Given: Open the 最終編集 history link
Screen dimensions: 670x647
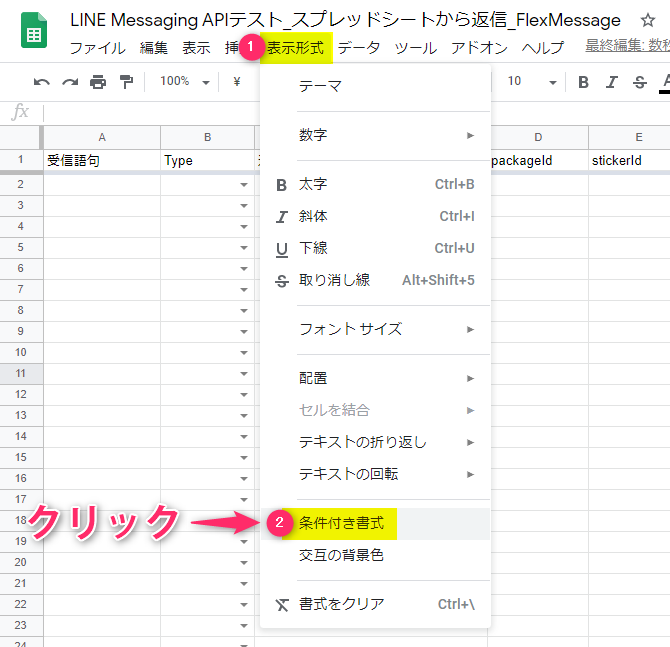Looking at the screenshot, I should coord(627,45).
